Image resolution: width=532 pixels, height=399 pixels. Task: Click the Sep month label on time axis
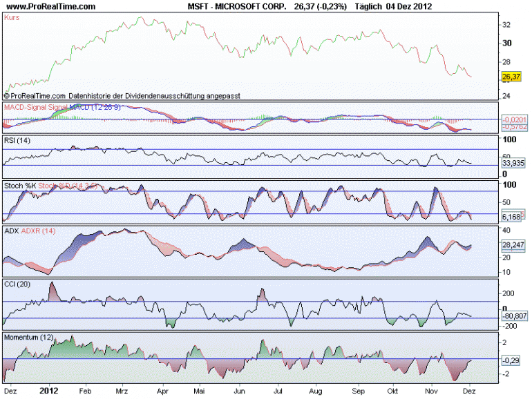359,391
